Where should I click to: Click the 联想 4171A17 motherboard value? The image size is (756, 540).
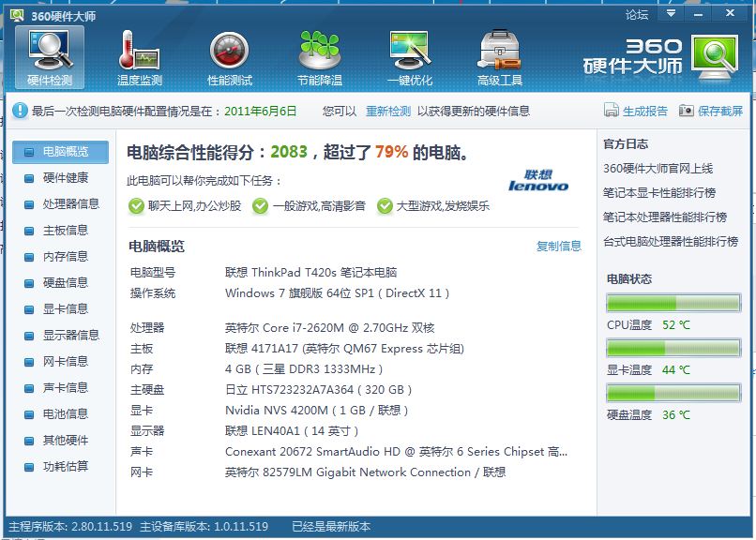click(344, 349)
